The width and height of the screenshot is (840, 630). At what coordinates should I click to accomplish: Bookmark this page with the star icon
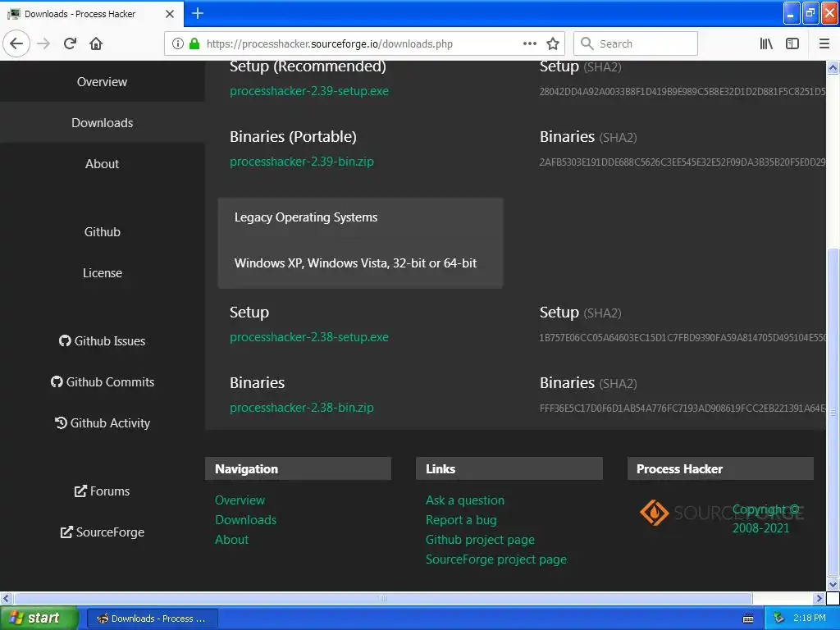pos(553,43)
